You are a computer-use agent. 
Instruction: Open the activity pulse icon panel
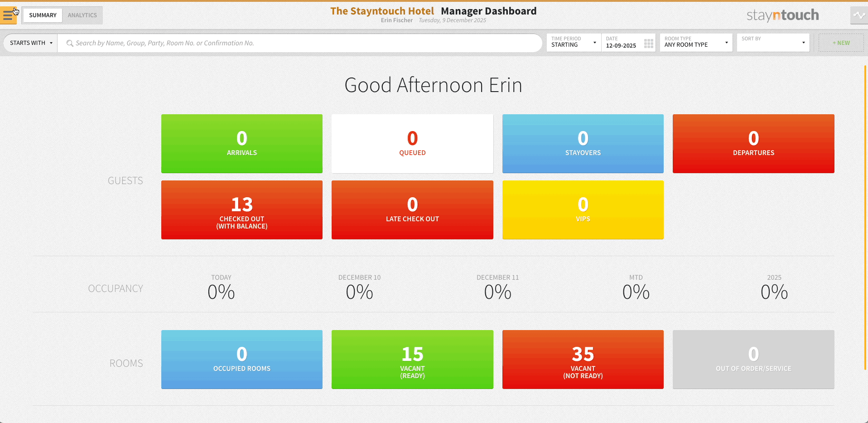859,15
